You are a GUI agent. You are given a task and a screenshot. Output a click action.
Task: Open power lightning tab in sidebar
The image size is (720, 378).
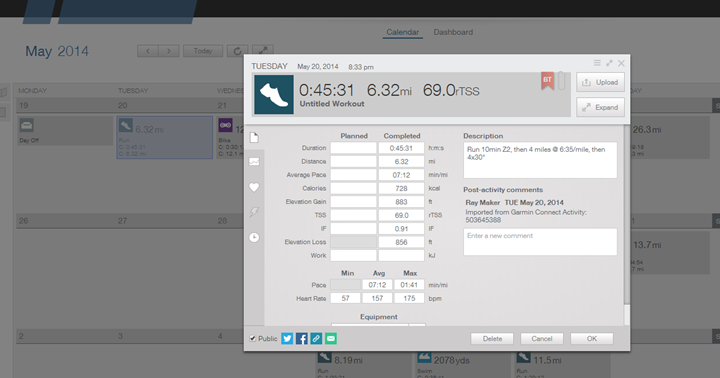[x=254, y=212]
